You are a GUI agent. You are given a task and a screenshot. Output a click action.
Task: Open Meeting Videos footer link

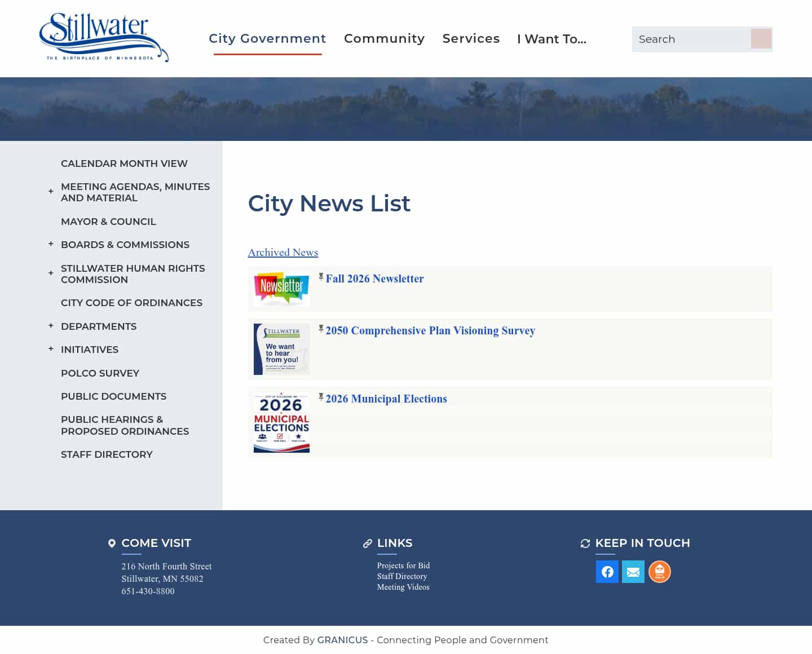pos(403,587)
